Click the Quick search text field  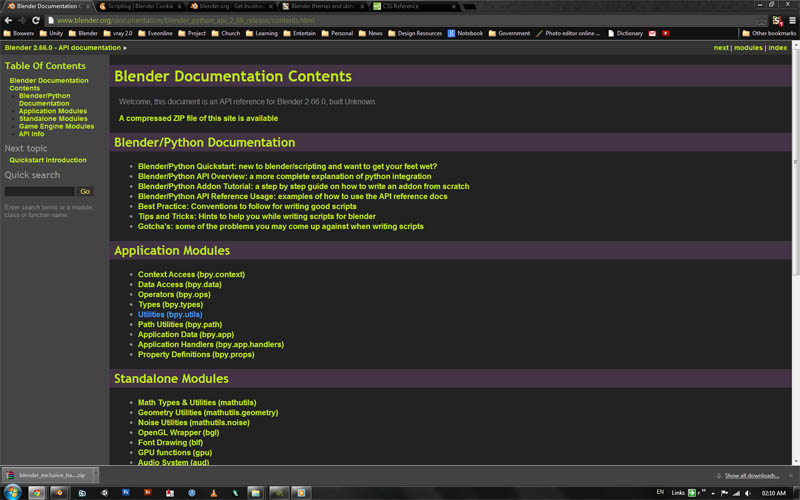pyautogui.click(x=40, y=191)
